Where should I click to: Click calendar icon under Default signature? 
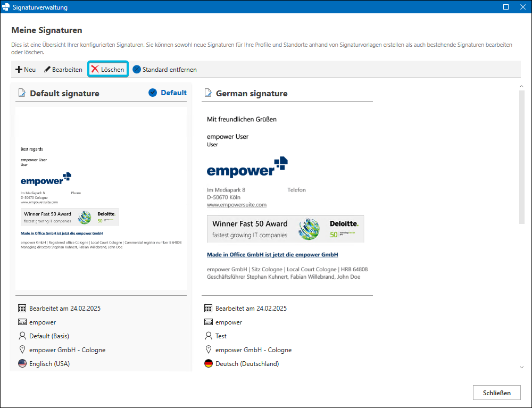point(22,309)
